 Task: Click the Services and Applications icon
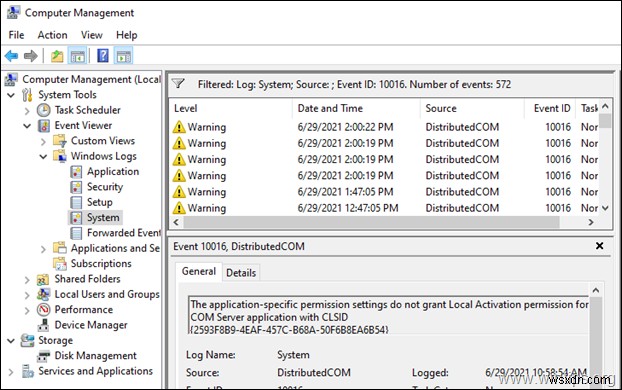coord(27,371)
